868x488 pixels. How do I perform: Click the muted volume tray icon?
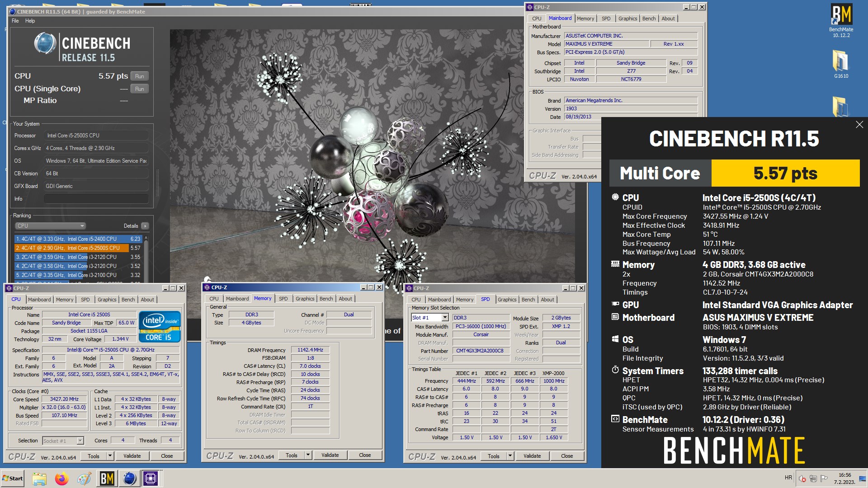tap(802, 479)
